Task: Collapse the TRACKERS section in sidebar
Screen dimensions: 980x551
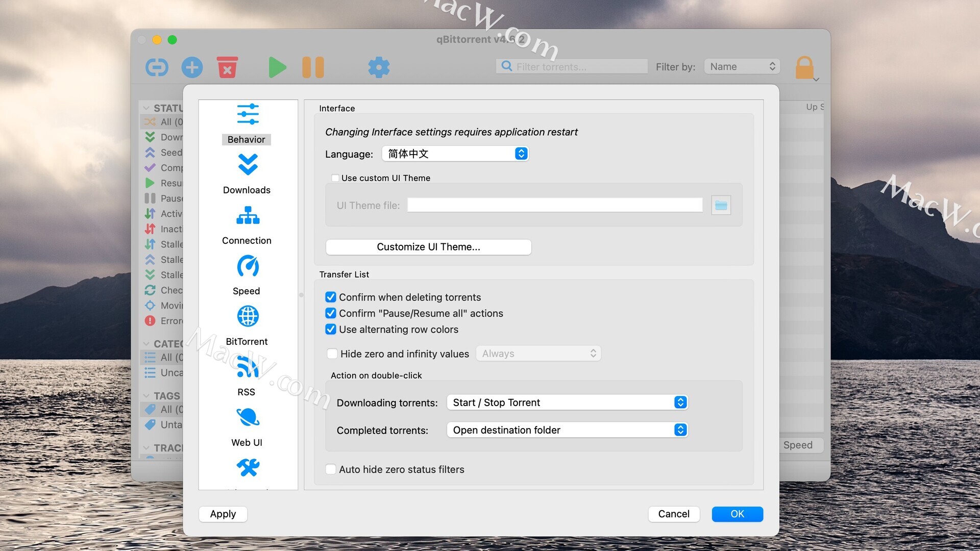Action: coord(146,448)
